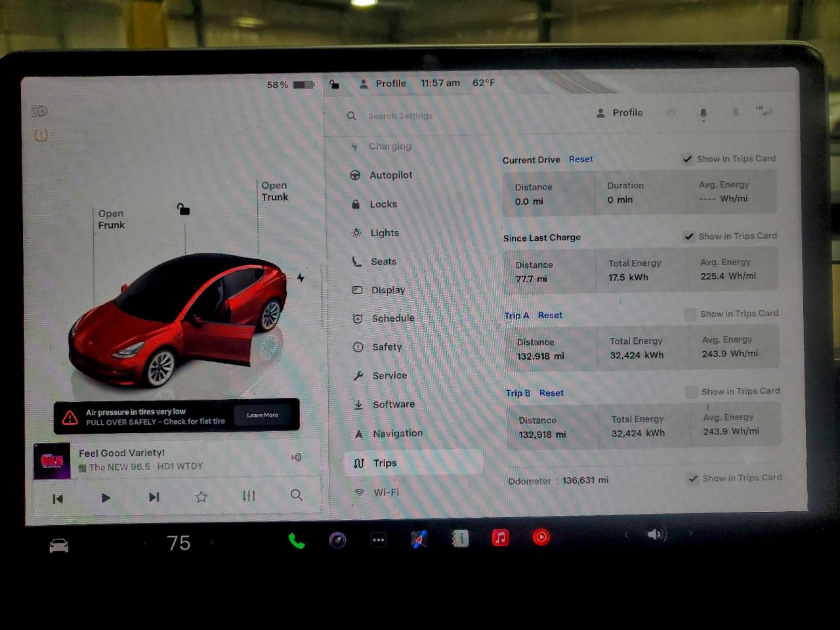
Task: Open the Locks settings menu
Action: pos(375,204)
